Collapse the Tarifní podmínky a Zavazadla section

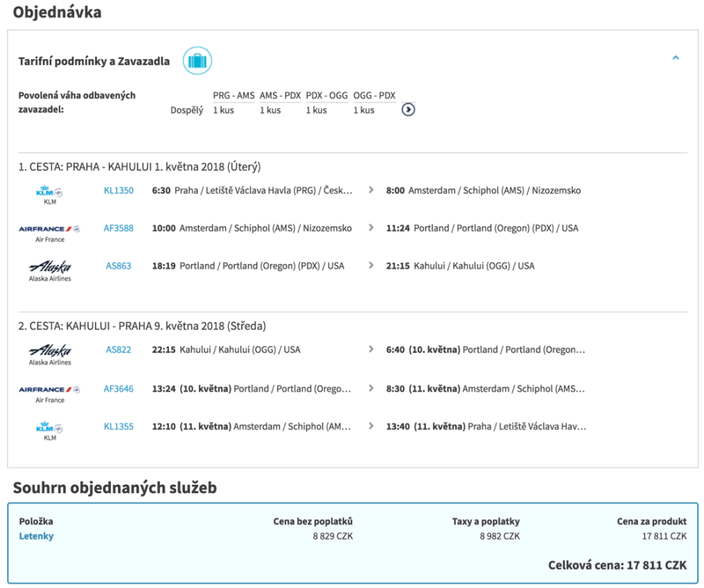[675, 57]
